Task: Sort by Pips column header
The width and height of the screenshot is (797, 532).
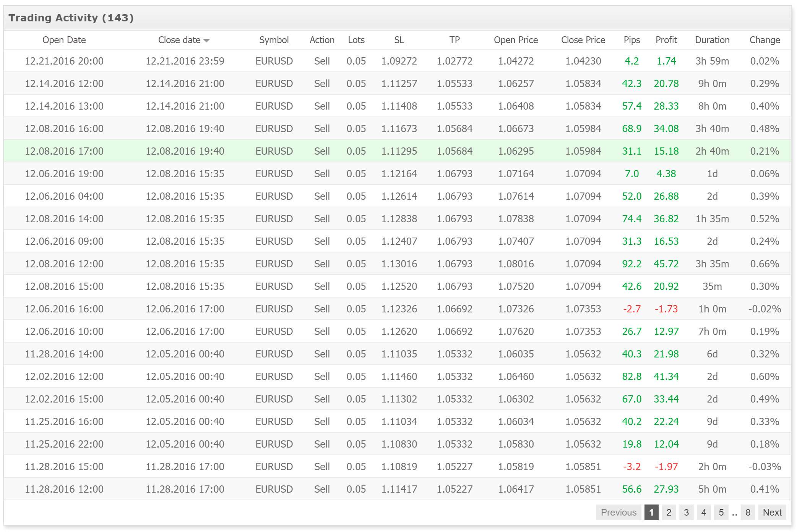Action: click(632, 40)
